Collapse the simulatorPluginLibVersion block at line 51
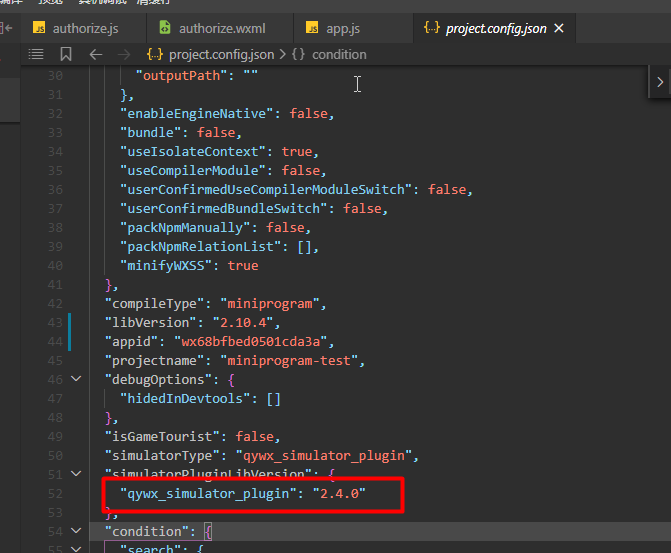Screen dimensions: 671x553 point(76,473)
